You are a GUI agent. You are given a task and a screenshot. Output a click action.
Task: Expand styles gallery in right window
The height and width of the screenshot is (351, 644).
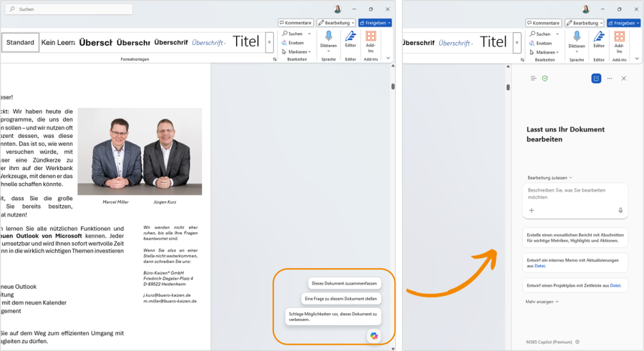click(517, 43)
